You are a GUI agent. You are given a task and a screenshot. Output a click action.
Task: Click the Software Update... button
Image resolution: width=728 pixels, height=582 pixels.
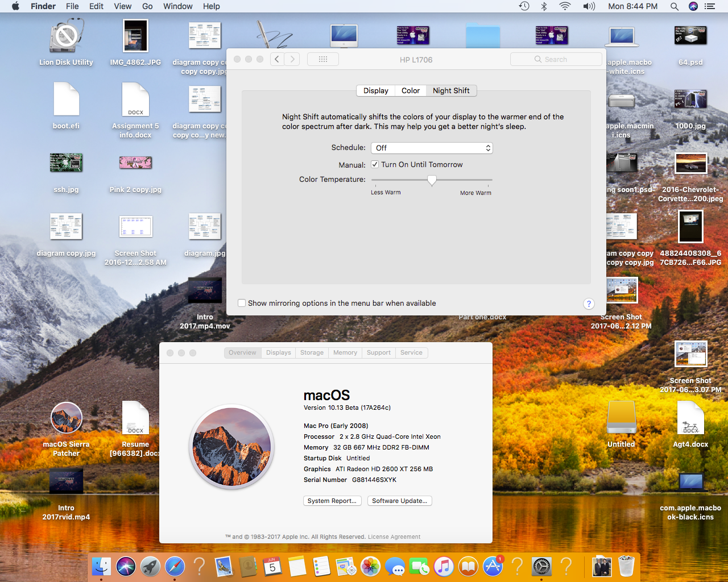pyautogui.click(x=400, y=501)
